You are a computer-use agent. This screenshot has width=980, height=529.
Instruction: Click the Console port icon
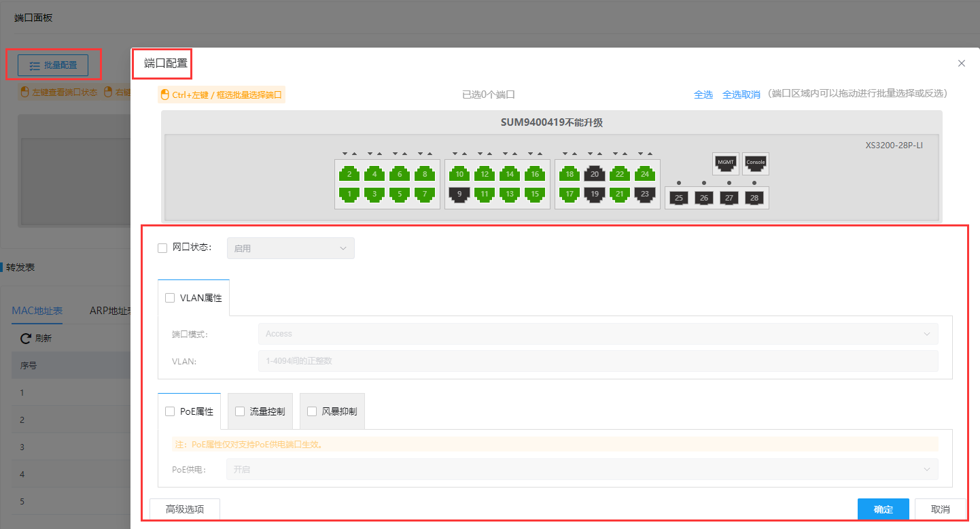coord(755,163)
